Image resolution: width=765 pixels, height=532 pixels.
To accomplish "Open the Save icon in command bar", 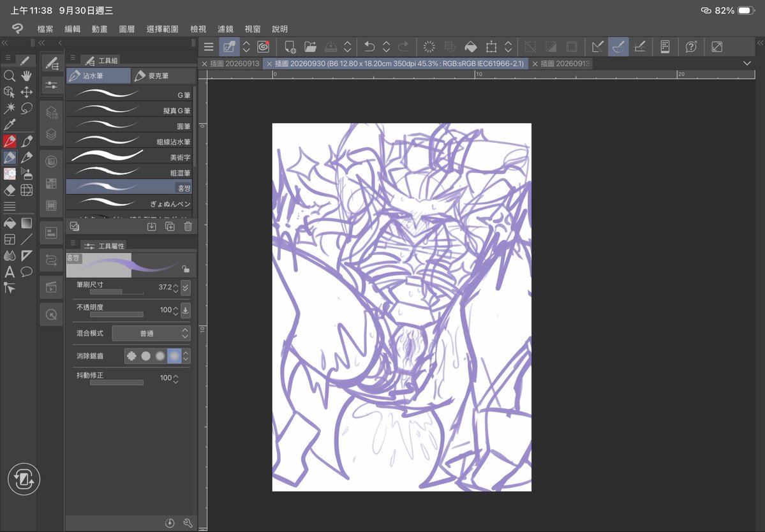I will [x=331, y=47].
